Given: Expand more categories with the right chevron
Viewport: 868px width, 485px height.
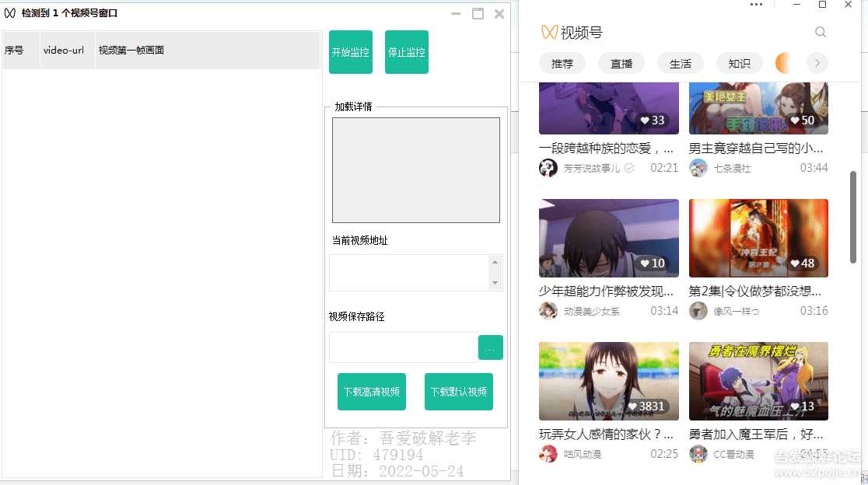Looking at the screenshot, I should (x=817, y=64).
